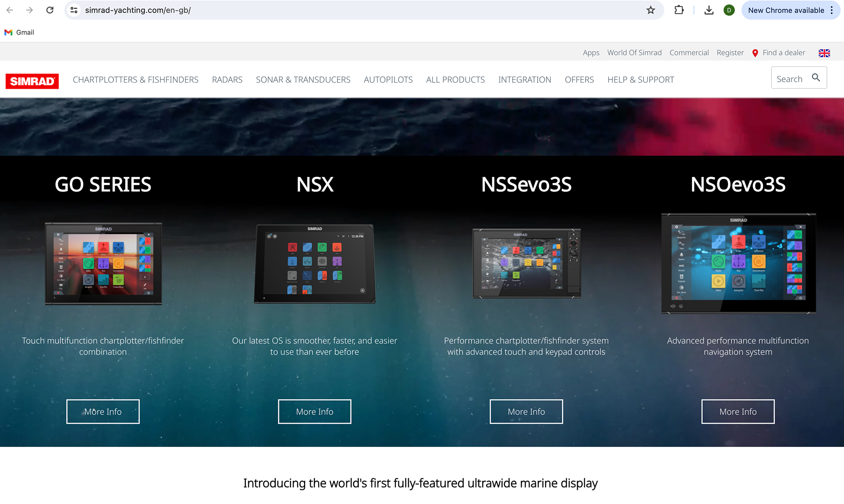Focus the Search input field
Screen dimensions: 844x504
click(x=790, y=79)
